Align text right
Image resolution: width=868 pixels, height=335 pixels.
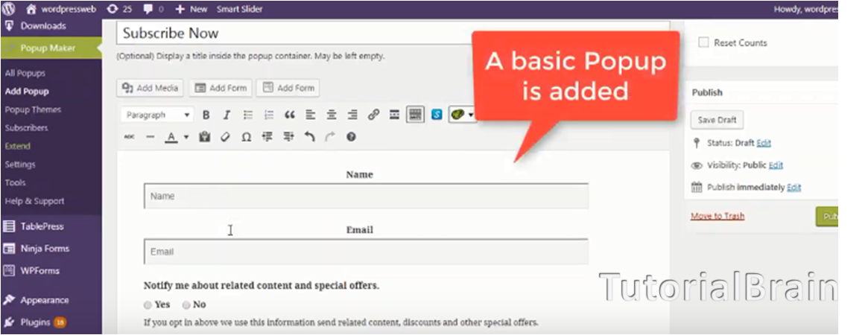point(352,115)
